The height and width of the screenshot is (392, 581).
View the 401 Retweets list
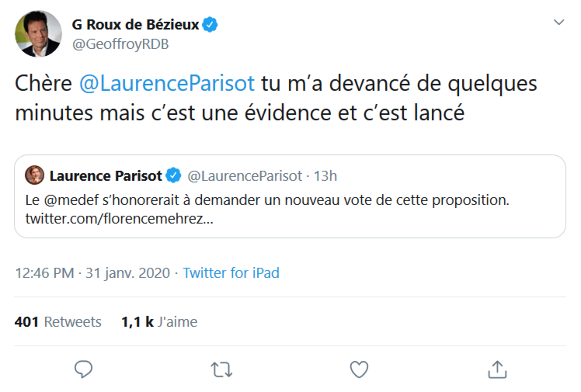58,322
